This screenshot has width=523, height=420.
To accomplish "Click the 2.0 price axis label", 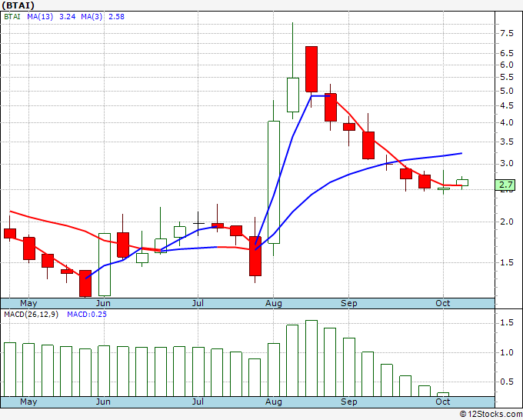I will point(507,222).
